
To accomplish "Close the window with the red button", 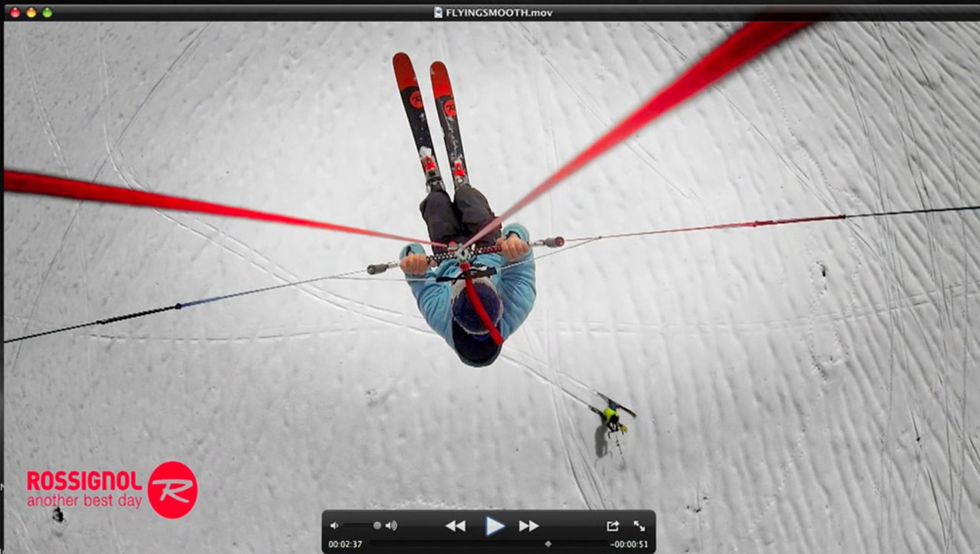I will [15, 13].
